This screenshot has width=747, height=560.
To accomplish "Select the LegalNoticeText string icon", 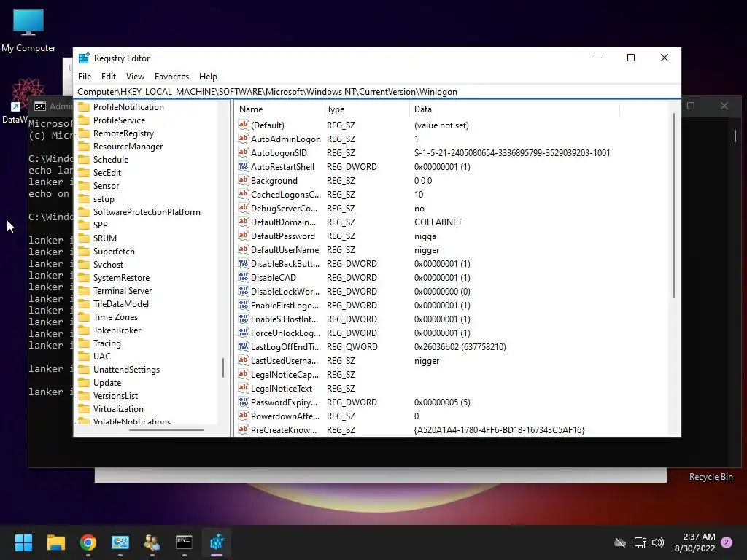I will coord(244,388).
